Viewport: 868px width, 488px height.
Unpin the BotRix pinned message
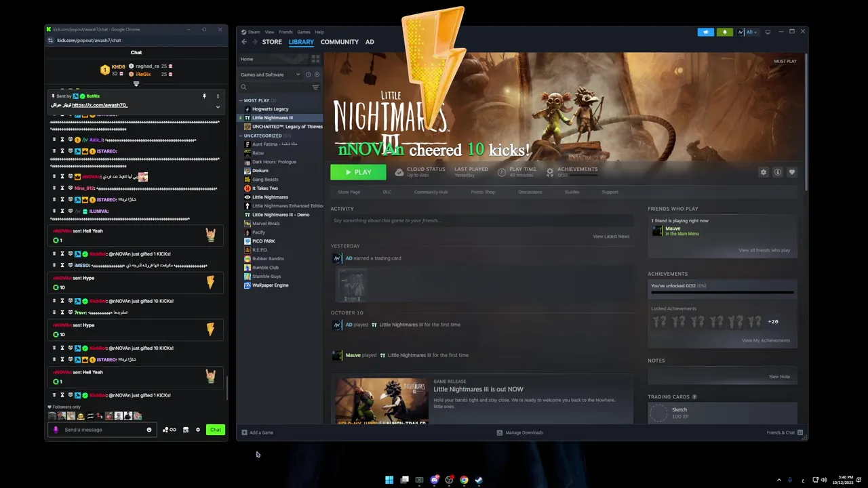coord(204,96)
